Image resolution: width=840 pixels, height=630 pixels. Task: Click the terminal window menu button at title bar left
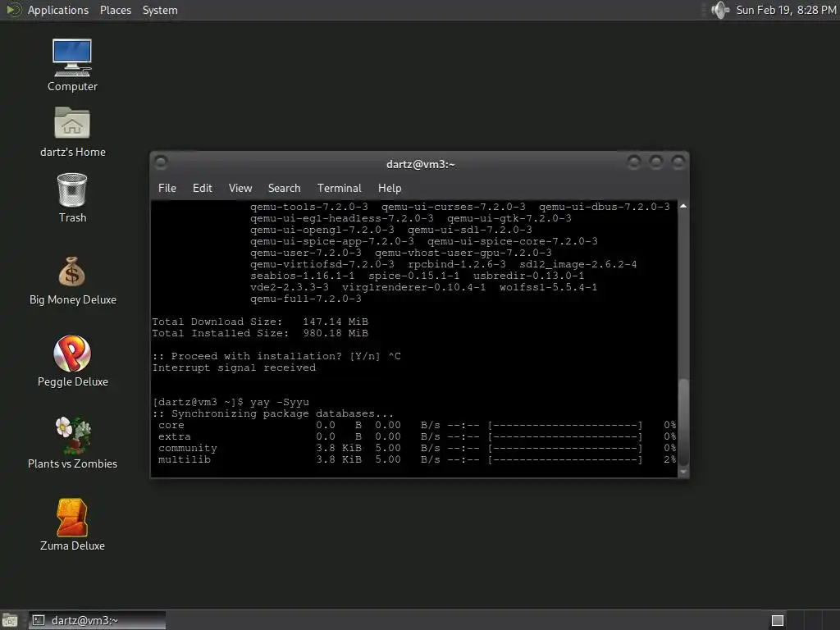click(x=160, y=162)
